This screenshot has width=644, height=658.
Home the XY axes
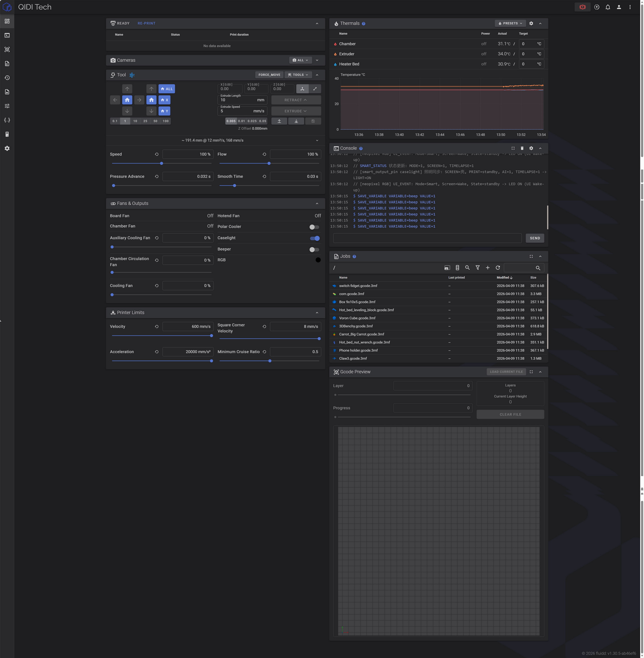[x=127, y=100]
